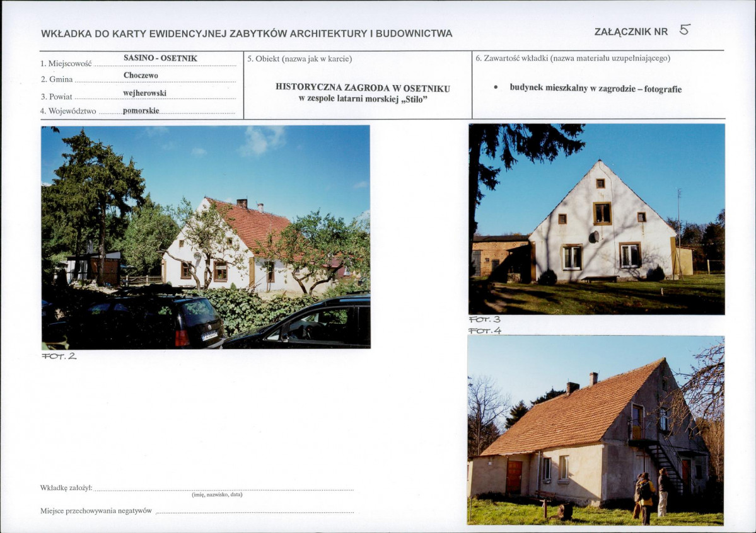The width and height of the screenshot is (756, 533).
Task: Click the label '4. Województwo'
Action: tap(69, 111)
